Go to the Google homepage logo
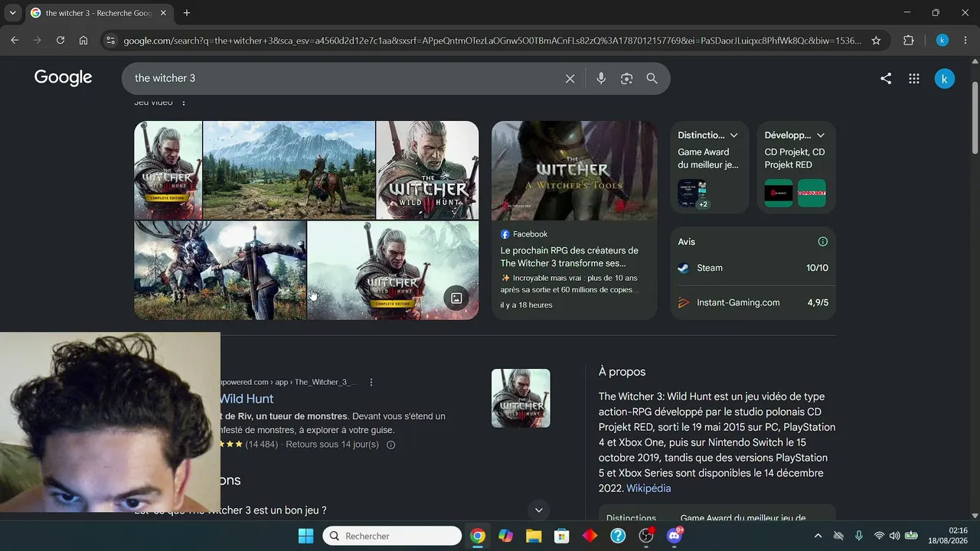 click(64, 77)
